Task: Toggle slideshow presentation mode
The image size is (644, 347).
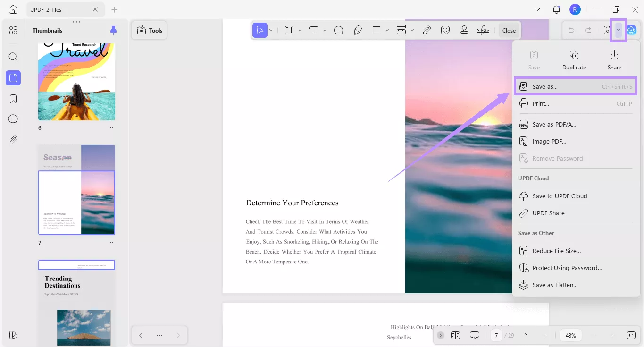Action: coord(475,335)
